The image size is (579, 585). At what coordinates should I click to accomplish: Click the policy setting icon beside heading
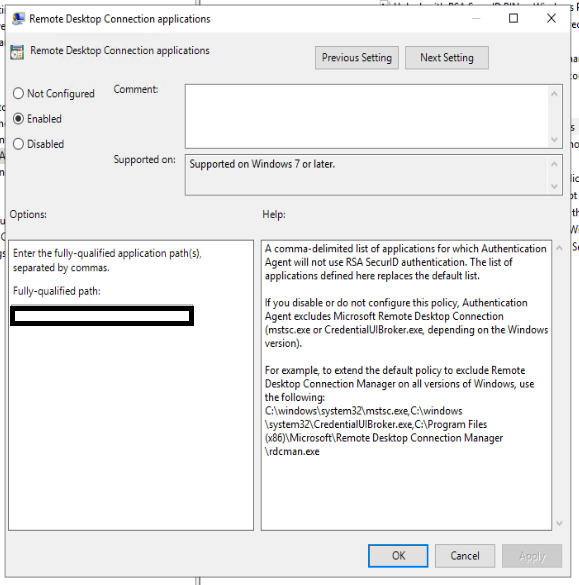click(17, 52)
